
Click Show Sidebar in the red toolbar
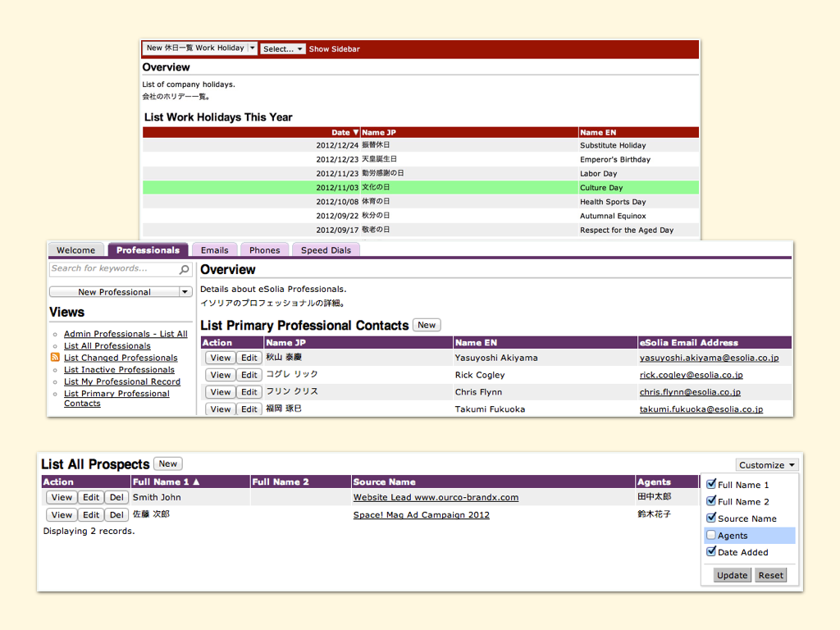(334, 49)
